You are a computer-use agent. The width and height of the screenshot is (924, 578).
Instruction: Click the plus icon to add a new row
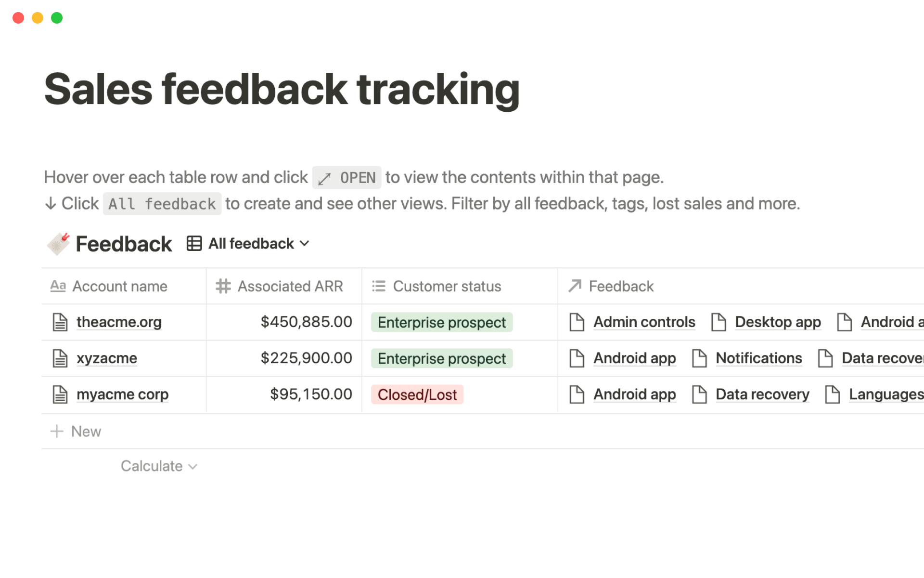[57, 431]
